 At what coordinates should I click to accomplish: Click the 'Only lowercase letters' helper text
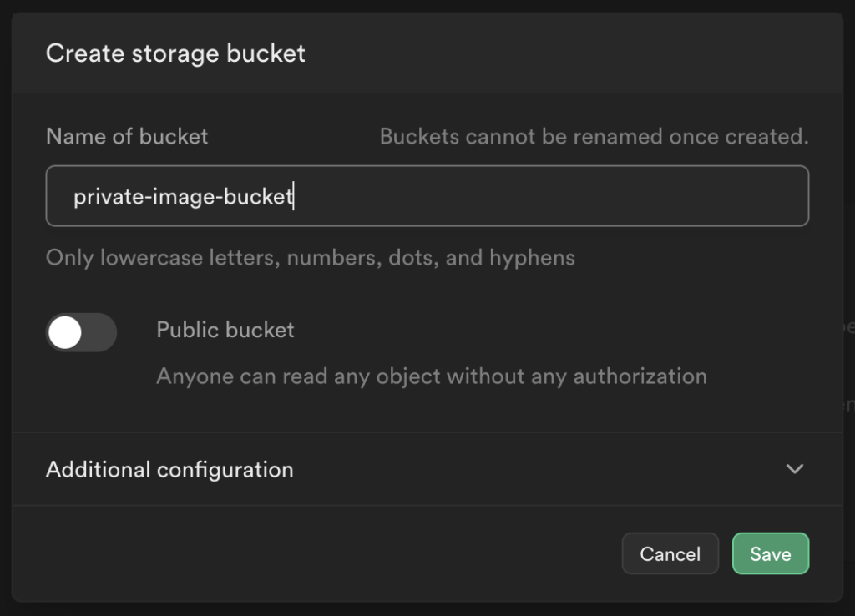tap(310, 257)
